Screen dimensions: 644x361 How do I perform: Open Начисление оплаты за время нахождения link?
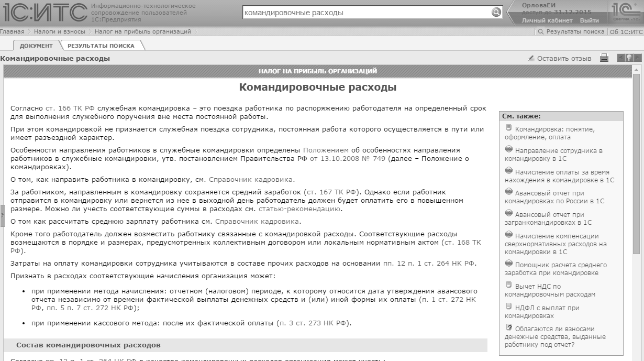pos(560,176)
